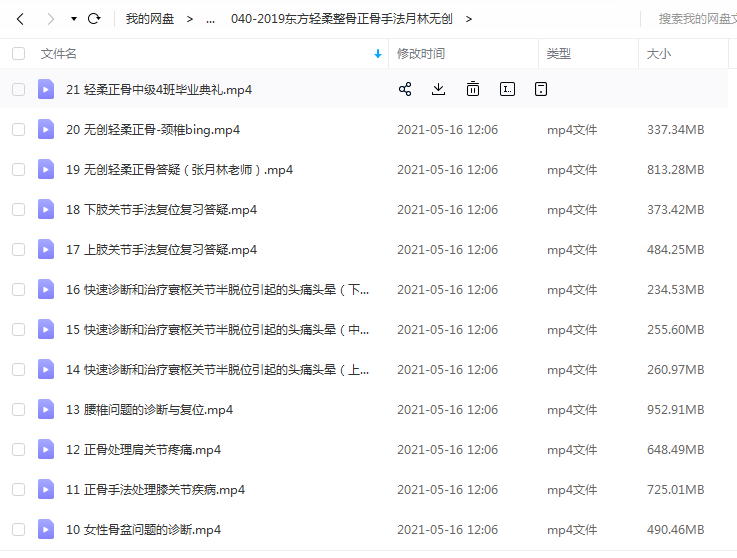Select file name 14 快速诊断和治疗寰枢关节半脱位
This screenshot has height=558, width=737.
pos(217,369)
